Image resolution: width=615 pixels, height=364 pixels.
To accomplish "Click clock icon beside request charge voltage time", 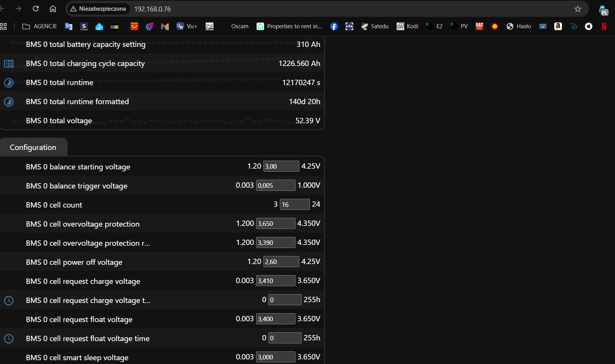I will pos(9,301).
